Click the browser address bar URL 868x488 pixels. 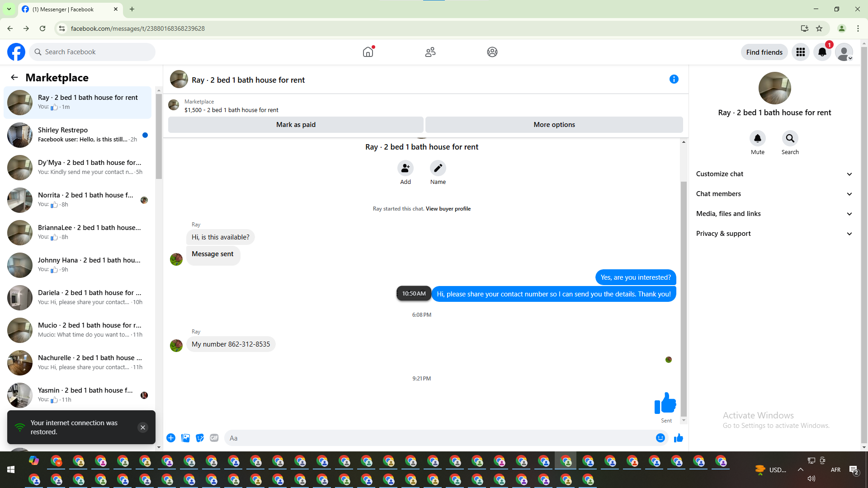[138, 28]
